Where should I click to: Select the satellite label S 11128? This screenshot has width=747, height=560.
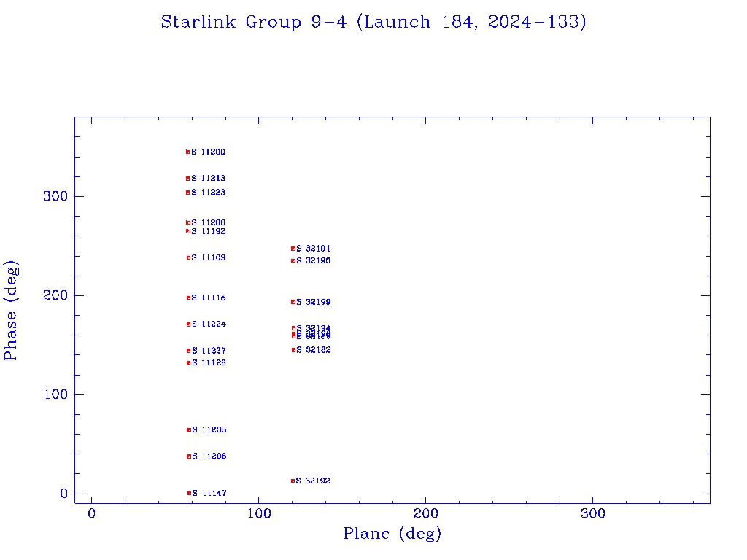point(209,363)
